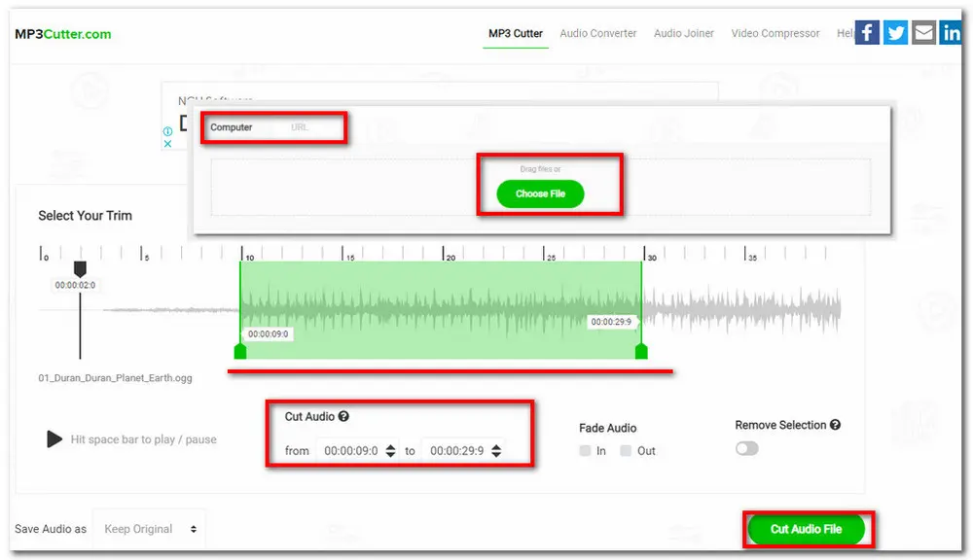
Task: Click the grey waveform after the selection
Action: coord(741,309)
